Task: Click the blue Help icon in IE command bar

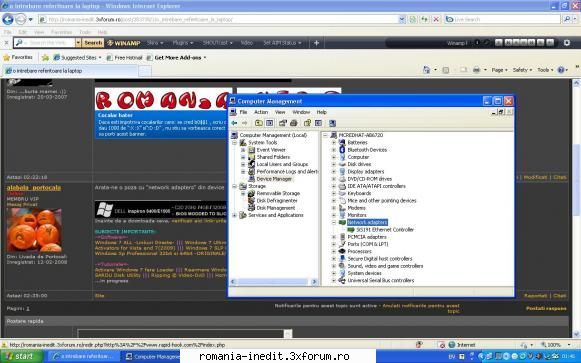Action: pyautogui.click(x=561, y=70)
